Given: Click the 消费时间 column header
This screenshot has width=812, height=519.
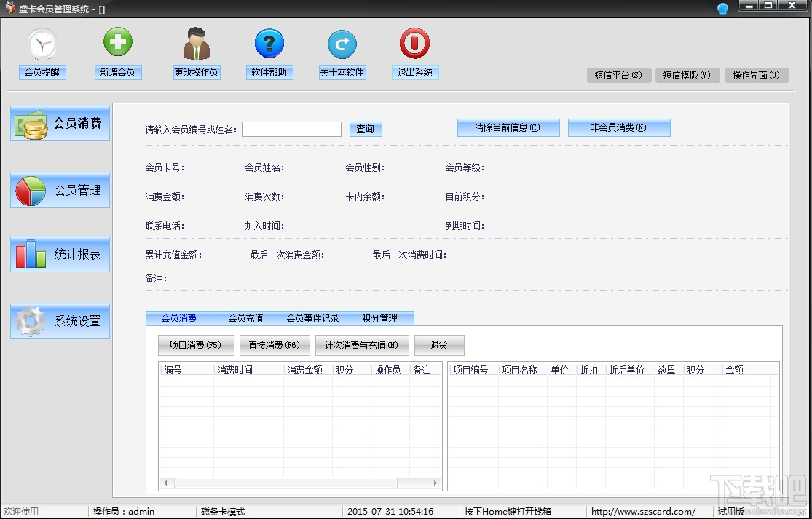Looking at the screenshot, I should click(248, 370).
